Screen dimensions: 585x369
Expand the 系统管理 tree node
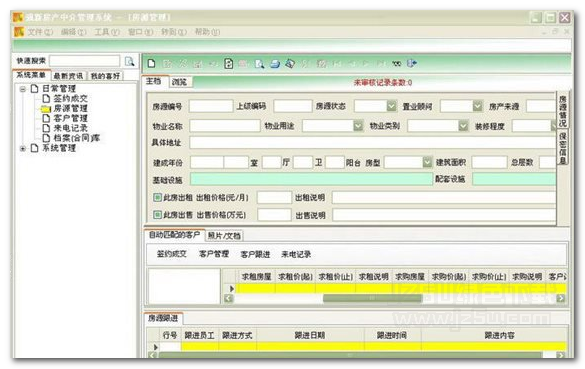coord(23,148)
